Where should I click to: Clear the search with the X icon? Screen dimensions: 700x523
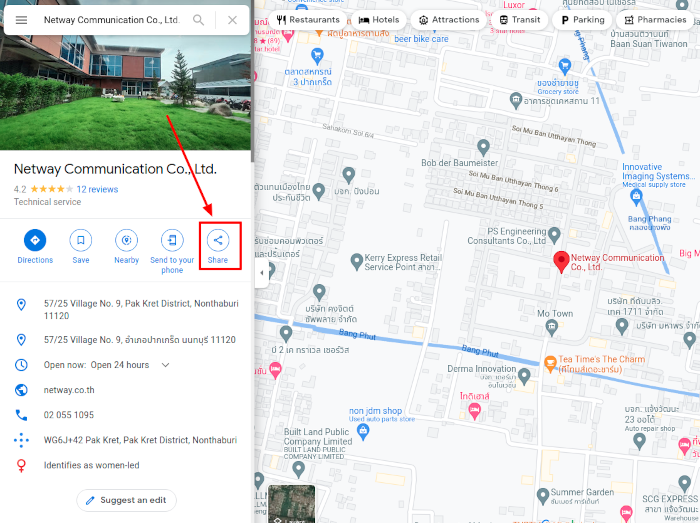point(232,20)
